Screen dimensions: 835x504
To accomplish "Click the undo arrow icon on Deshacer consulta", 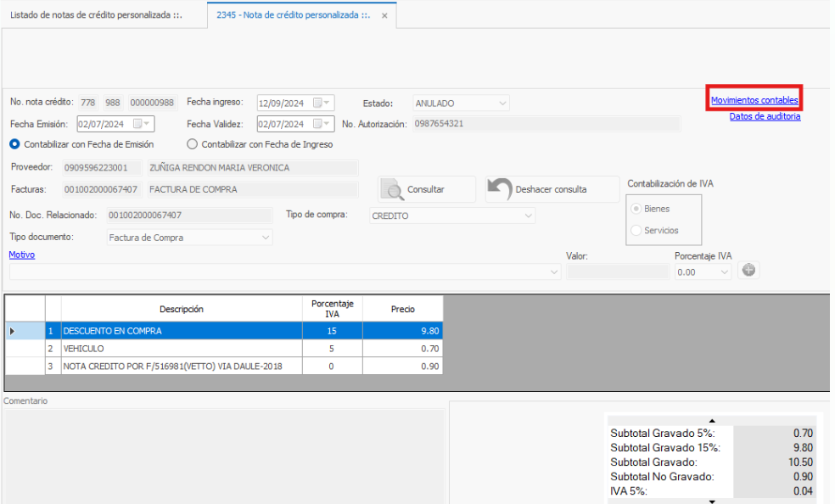I will tap(500, 189).
